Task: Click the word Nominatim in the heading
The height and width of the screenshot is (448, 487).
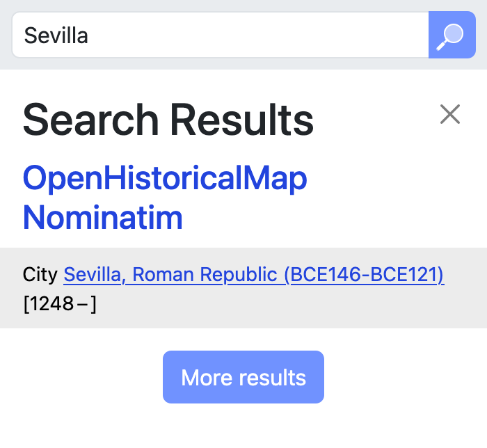Action: (x=103, y=217)
